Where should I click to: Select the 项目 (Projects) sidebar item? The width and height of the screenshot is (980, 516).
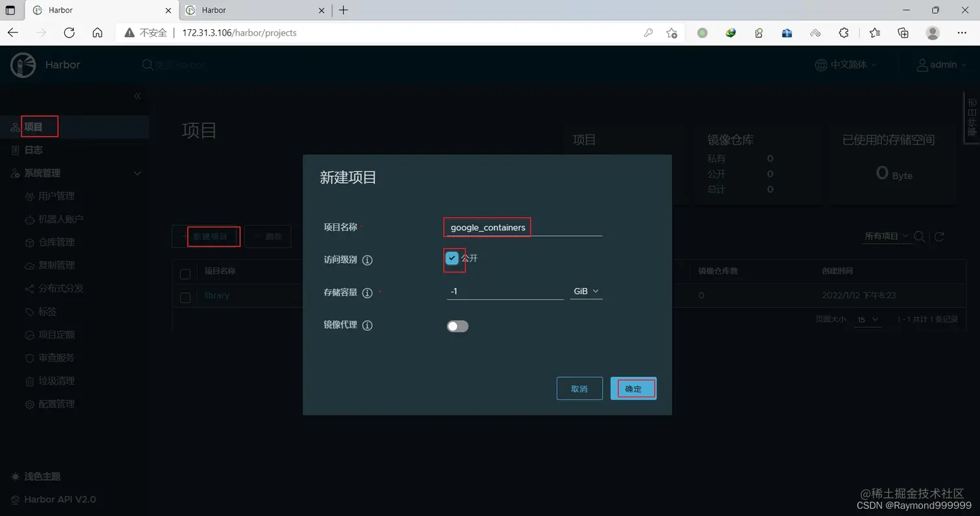coord(39,126)
